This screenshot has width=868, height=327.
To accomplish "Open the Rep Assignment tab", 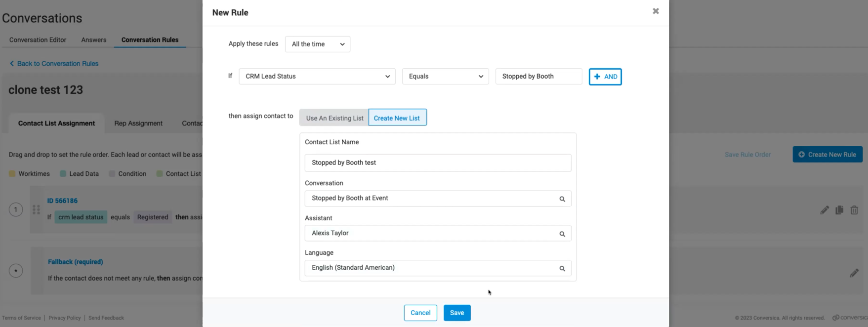I will click(x=138, y=123).
